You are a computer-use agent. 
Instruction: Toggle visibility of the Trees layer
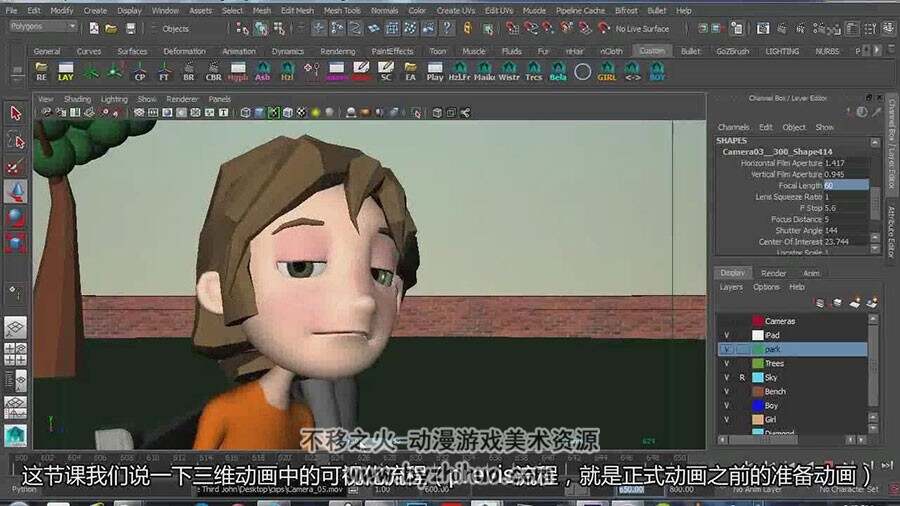tap(726, 363)
